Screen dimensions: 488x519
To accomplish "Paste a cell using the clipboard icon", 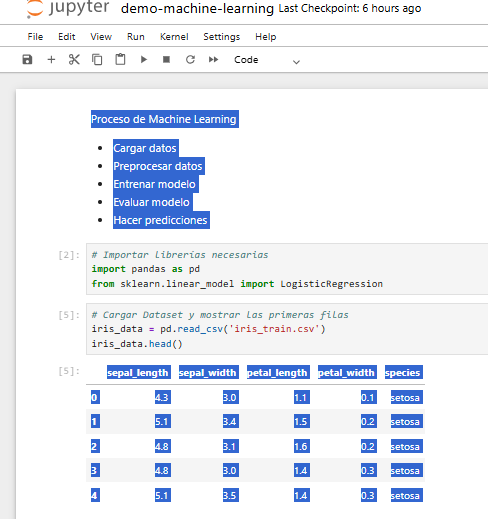I will [120, 60].
